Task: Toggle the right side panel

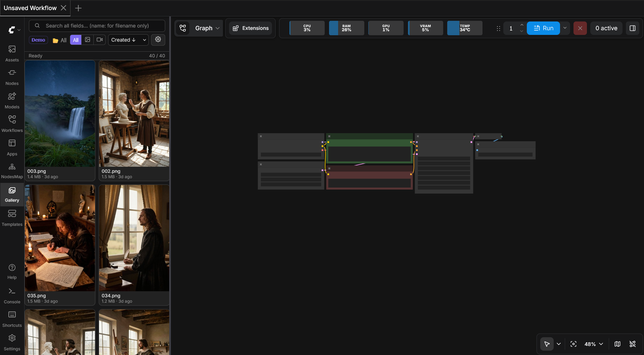Action: [x=633, y=28]
